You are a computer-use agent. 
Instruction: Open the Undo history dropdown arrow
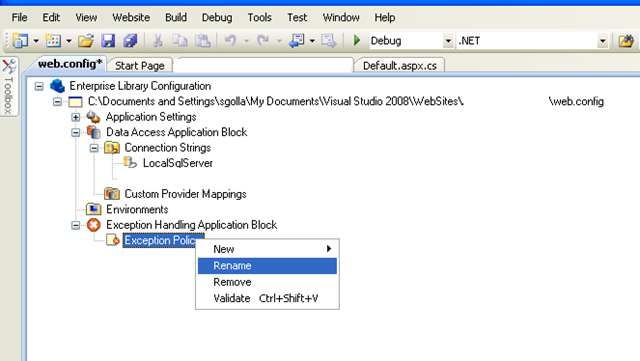pyautogui.click(x=246, y=41)
